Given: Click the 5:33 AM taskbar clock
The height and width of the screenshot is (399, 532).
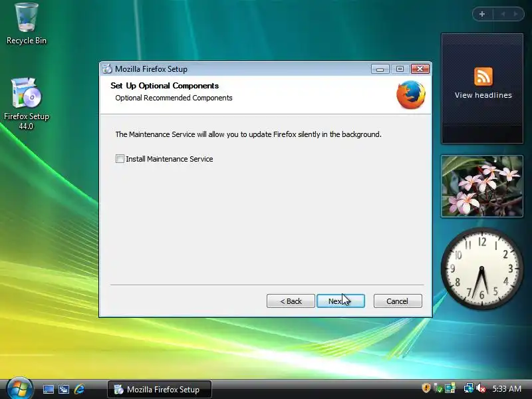Looking at the screenshot, I should pos(507,389).
